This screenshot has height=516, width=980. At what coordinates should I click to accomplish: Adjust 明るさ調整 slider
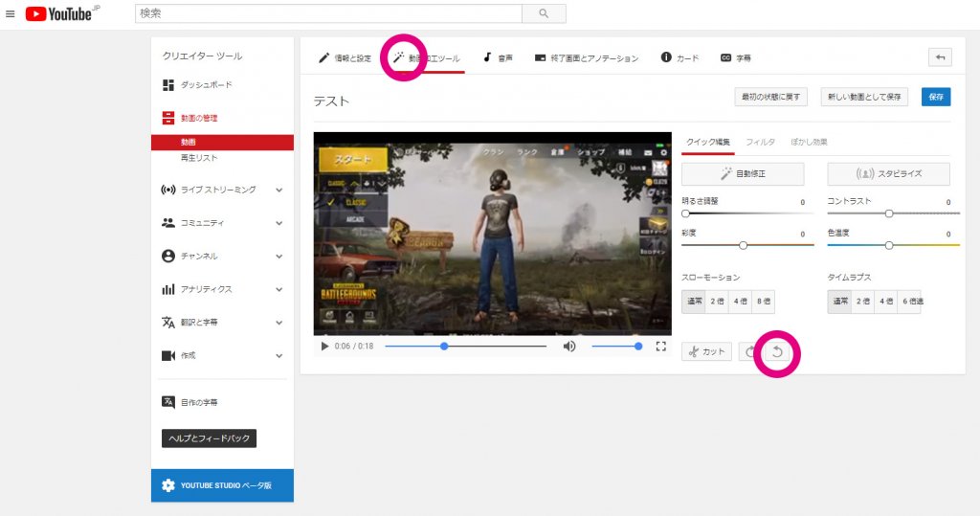coord(746,213)
